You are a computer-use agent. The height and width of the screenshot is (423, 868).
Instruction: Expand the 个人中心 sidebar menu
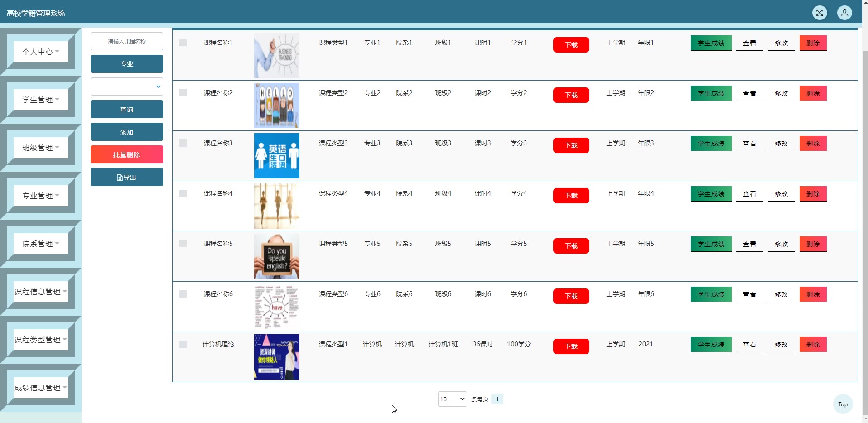(x=41, y=52)
